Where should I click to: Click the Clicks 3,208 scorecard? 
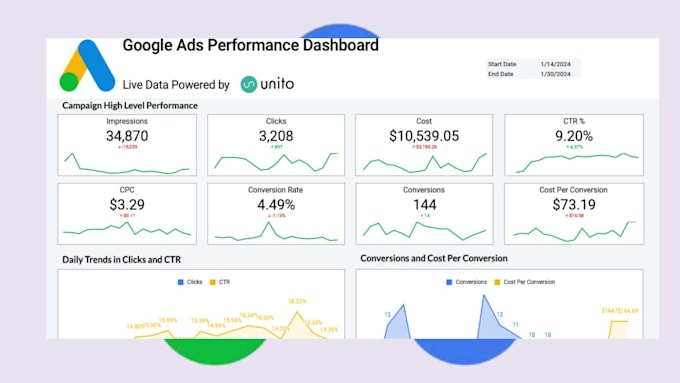(276, 145)
